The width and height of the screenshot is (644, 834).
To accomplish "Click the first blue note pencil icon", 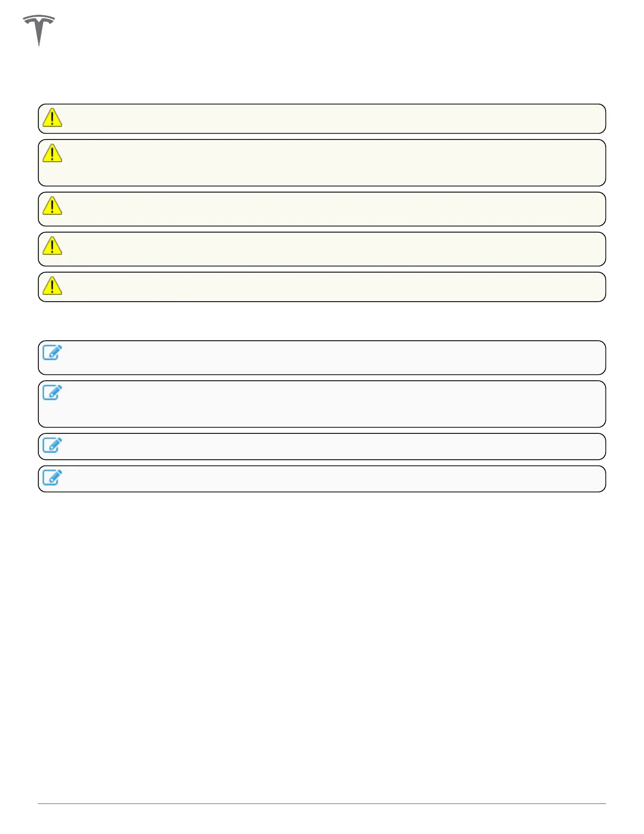I will (52, 352).
